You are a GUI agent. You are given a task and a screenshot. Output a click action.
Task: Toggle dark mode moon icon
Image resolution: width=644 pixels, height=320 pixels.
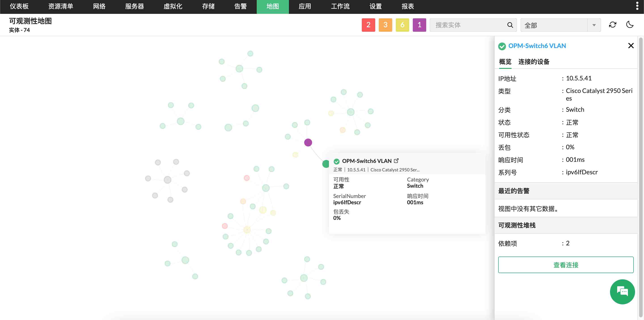coord(629,25)
